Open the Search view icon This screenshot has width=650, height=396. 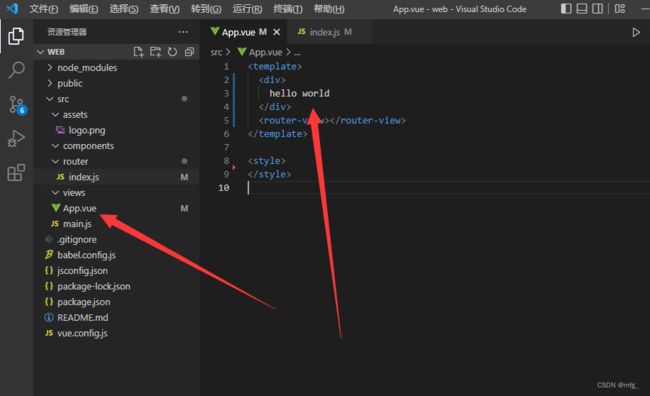click(x=16, y=70)
